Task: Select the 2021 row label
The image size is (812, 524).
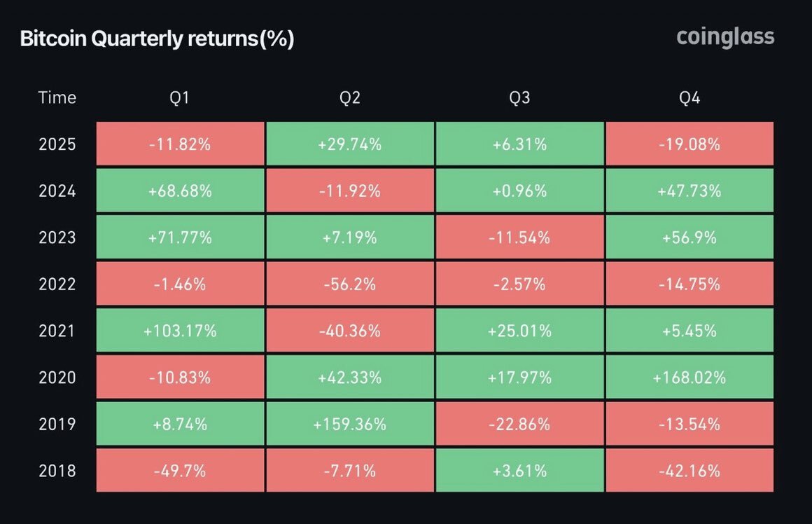Action: click(x=57, y=331)
